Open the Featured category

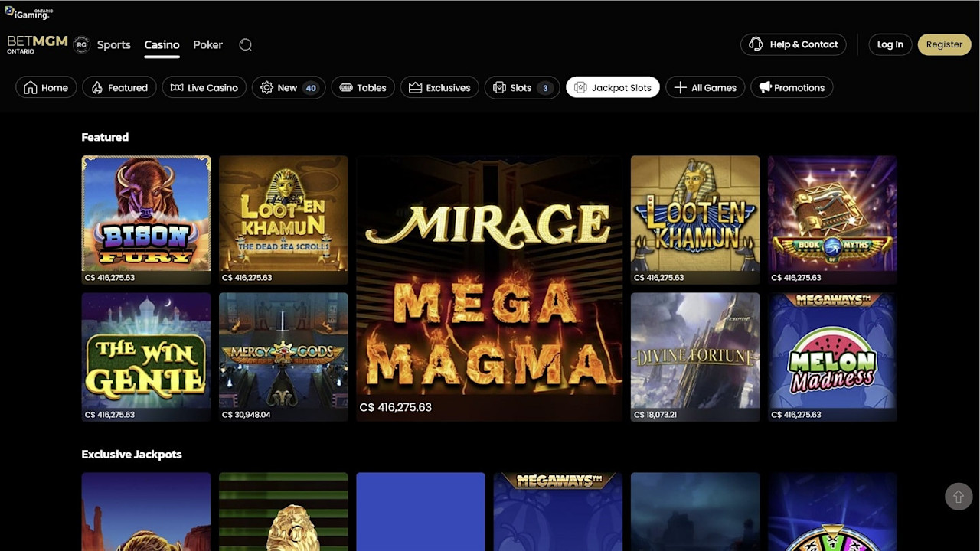click(119, 88)
